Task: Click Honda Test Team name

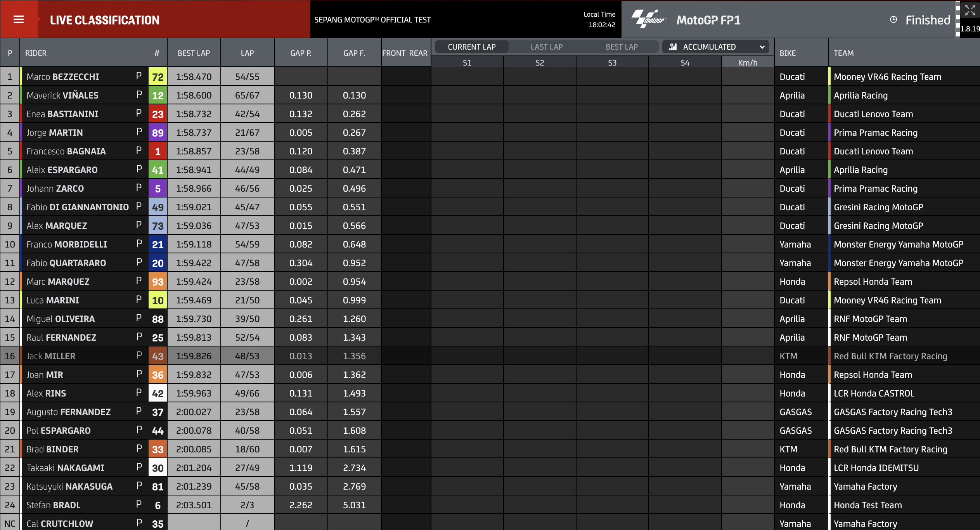Action: coord(868,505)
